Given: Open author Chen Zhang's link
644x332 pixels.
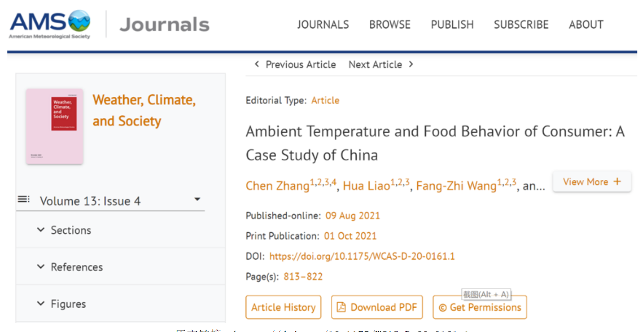Looking at the screenshot, I should 278,186.
